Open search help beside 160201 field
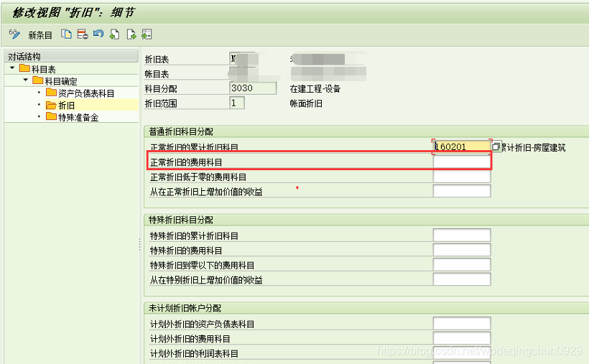589x364 pixels. [496, 146]
